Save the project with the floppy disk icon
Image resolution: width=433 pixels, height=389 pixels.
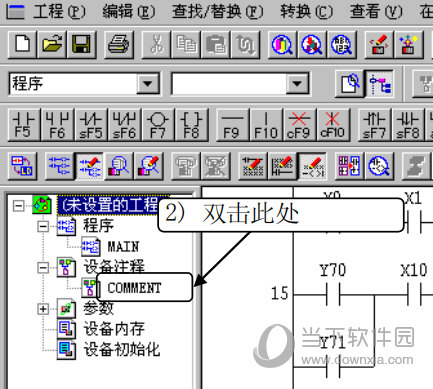pos(82,44)
